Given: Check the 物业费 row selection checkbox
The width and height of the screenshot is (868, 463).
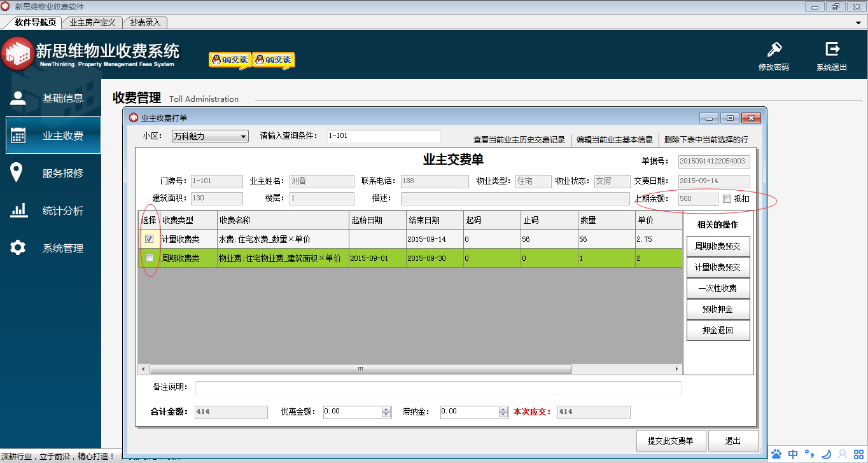Looking at the screenshot, I should [x=150, y=258].
